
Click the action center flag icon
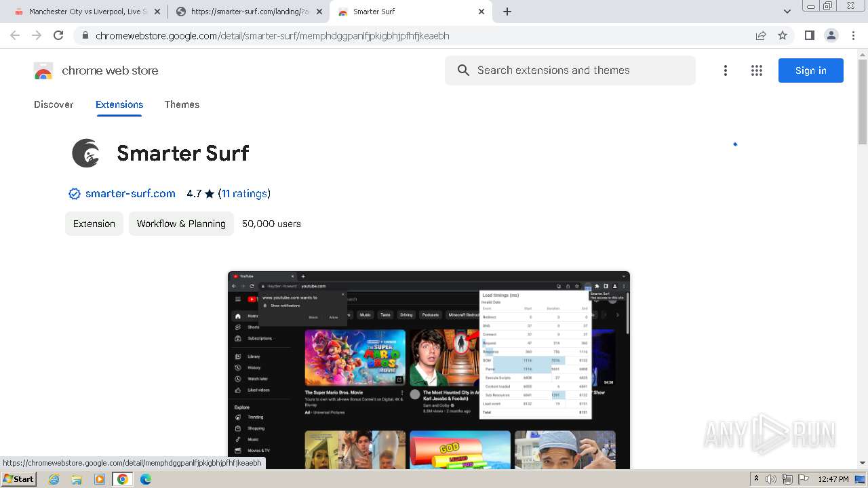tap(802, 479)
